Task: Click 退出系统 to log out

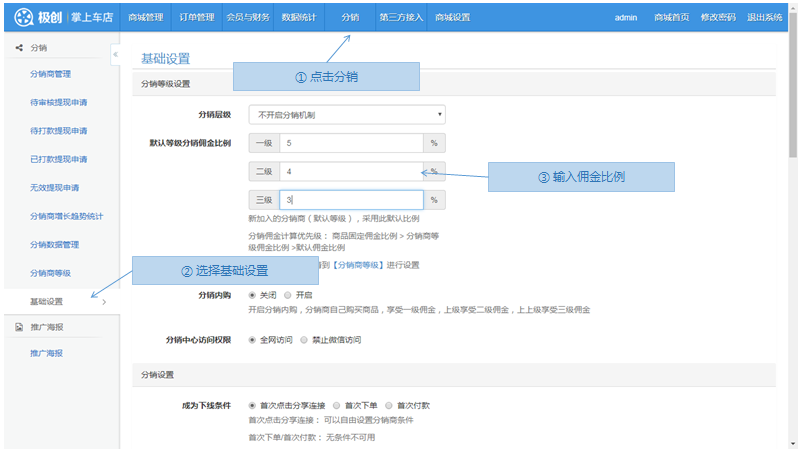Action: pos(765,17)
